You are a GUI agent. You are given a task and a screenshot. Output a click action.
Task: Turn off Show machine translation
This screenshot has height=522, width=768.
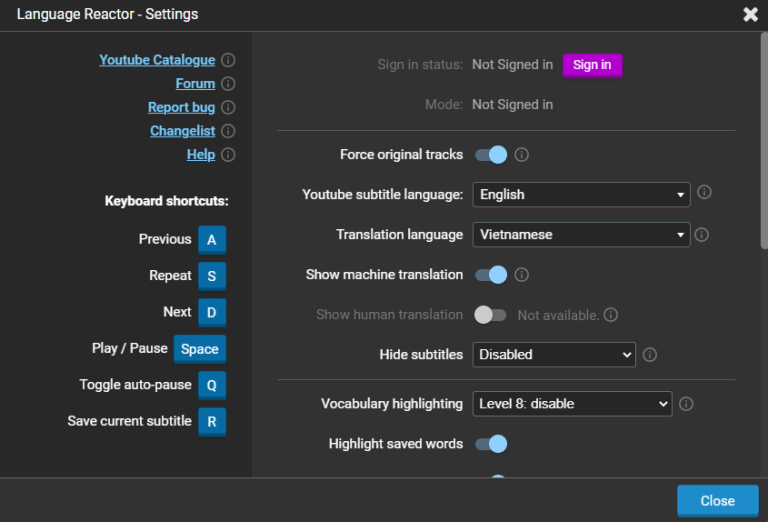pyautogui.click(x=491, y=275)
